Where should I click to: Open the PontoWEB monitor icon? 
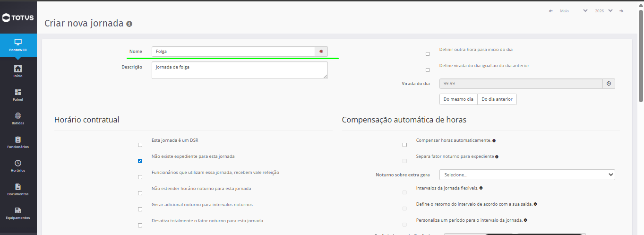pyautogui.click(x=18, y=42)
